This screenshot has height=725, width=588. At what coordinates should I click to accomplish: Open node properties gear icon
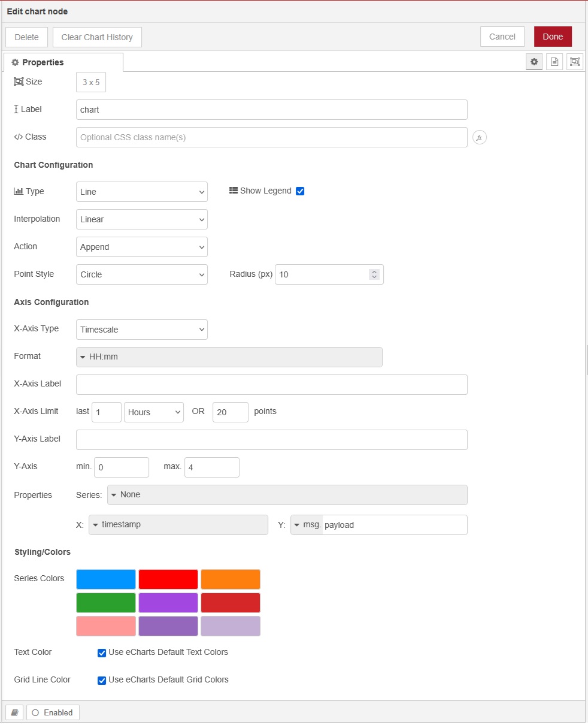click(x=534, y=62)
